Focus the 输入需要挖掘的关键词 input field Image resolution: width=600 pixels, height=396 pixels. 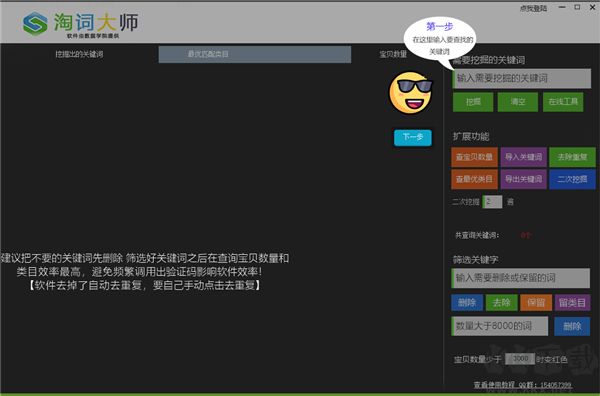pyautogui.click(x=522, y=78)
